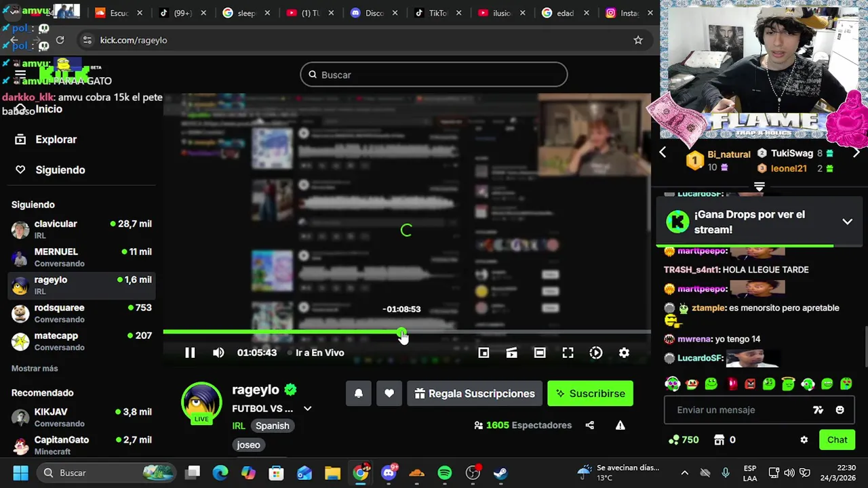
Task: Open Steam from the taskbar
Action: click(500, 472)
